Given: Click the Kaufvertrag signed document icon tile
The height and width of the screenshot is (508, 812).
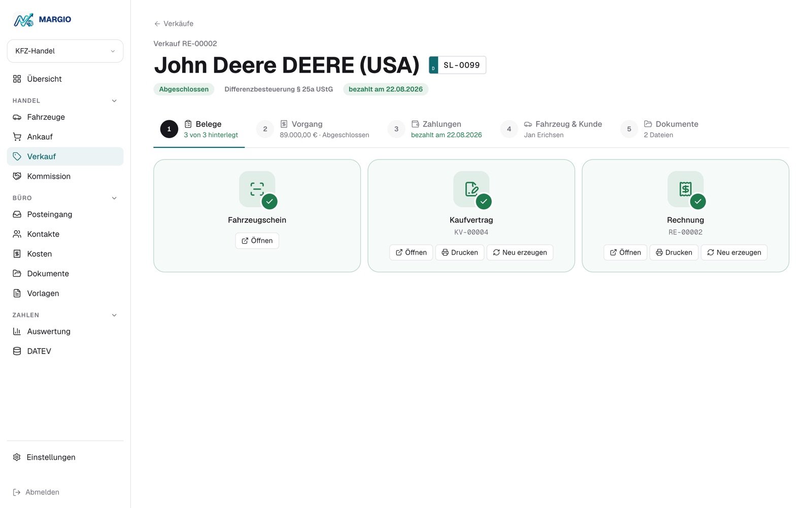Looking at the screenshot, I should coord(471,189).
